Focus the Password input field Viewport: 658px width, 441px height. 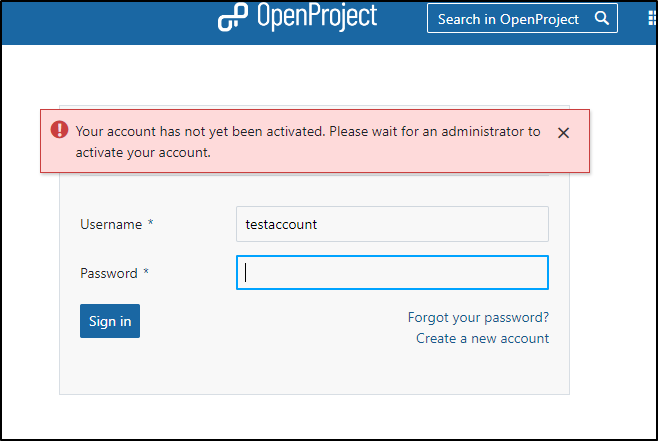point(392,273)
